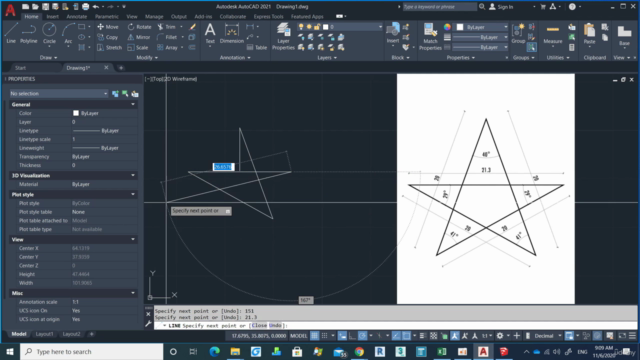Open the AutoCAD application menu
The height and width of the screenshot is (360, 640).
pyautogui.click(x=10, y=10)
